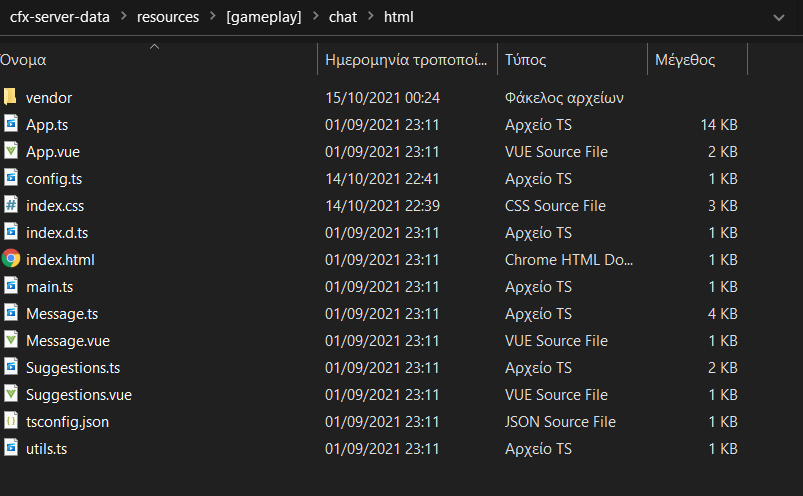Select the vendor folder icon

click(x=10, y=96)
